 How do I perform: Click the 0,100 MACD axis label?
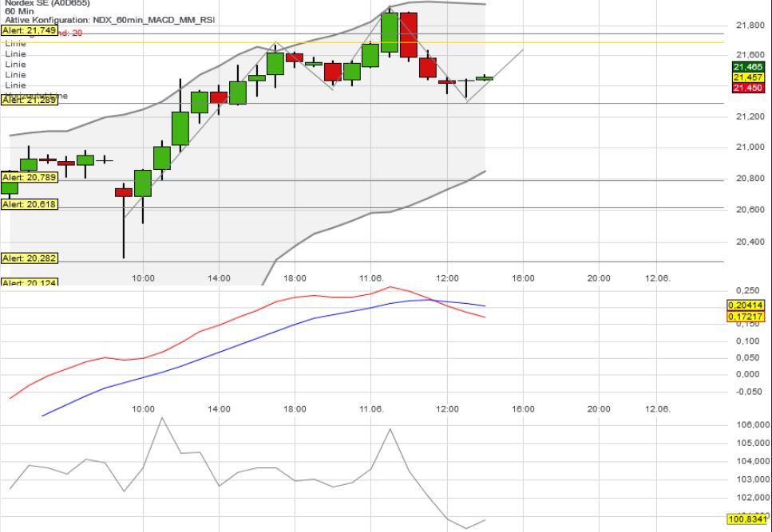(748, 341)
